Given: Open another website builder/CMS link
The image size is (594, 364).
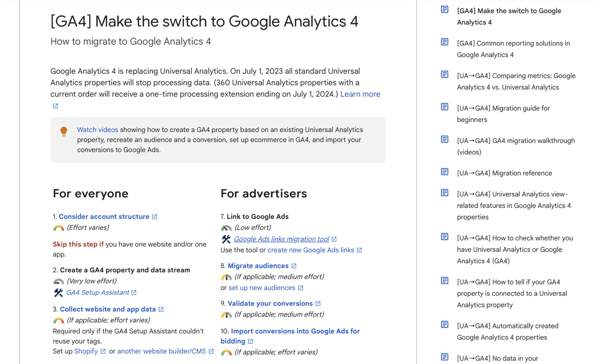Looking at the screenshot, I should pos(162,351).
